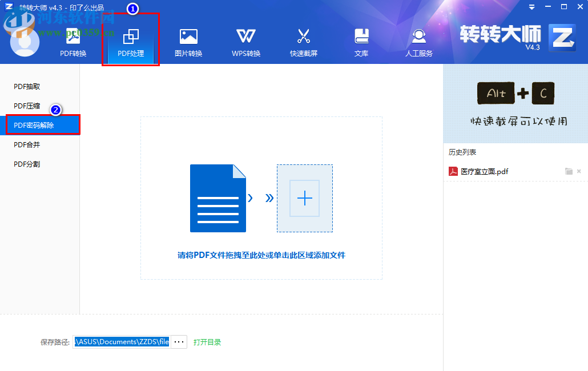Click the dashed plus area to add a PDF

click(304, 198)
